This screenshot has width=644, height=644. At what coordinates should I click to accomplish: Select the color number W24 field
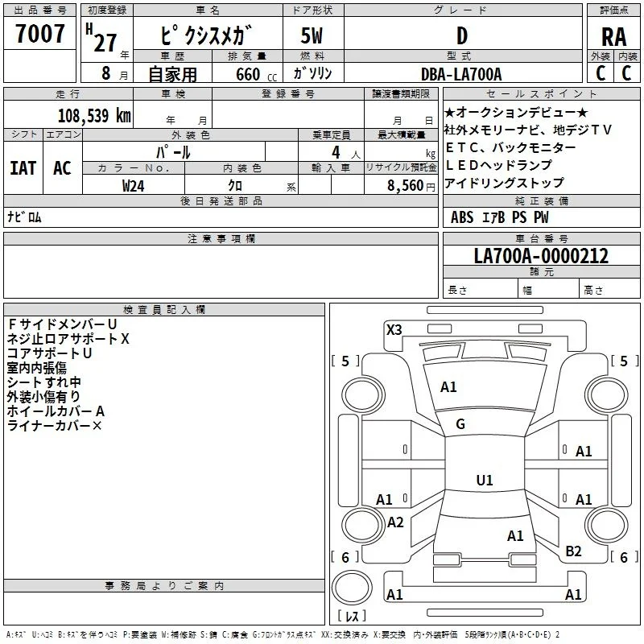(x=133, y=186)
